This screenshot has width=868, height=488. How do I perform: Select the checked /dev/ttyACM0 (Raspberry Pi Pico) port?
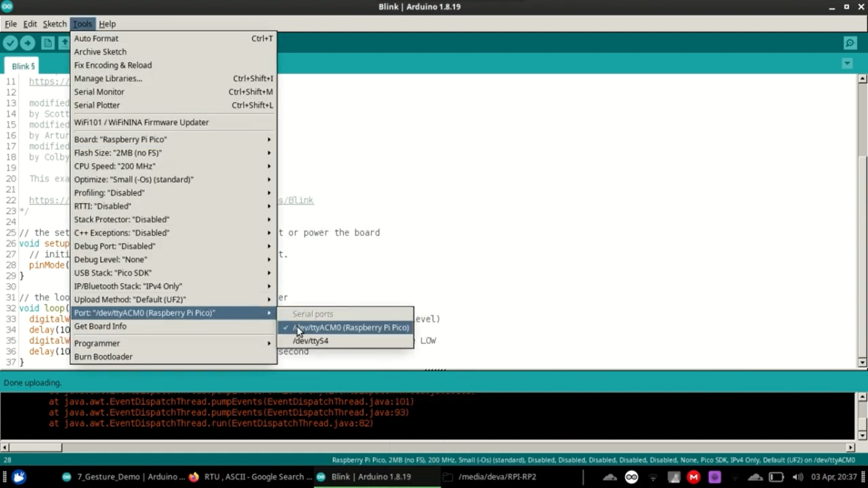[x=346, y=327]
